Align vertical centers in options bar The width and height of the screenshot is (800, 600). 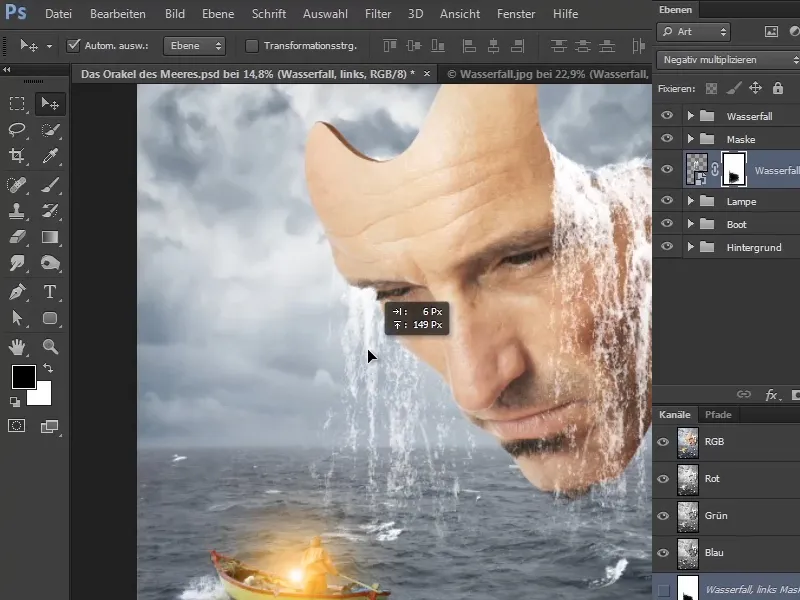(x=414, y=46)
